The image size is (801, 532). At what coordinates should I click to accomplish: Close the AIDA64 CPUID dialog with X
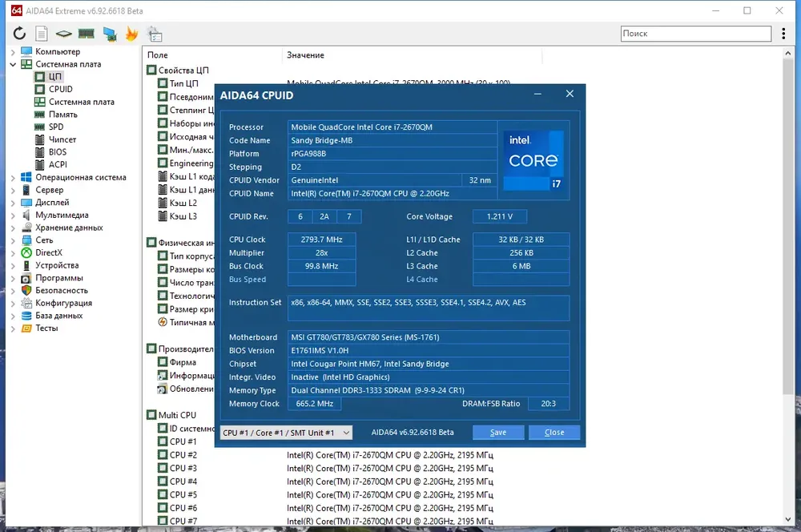pyautogui.click(x=570, y=94)
